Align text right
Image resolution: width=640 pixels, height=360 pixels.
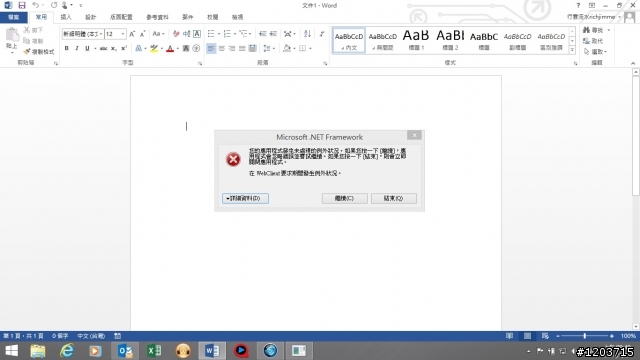(x=232, y=49)
